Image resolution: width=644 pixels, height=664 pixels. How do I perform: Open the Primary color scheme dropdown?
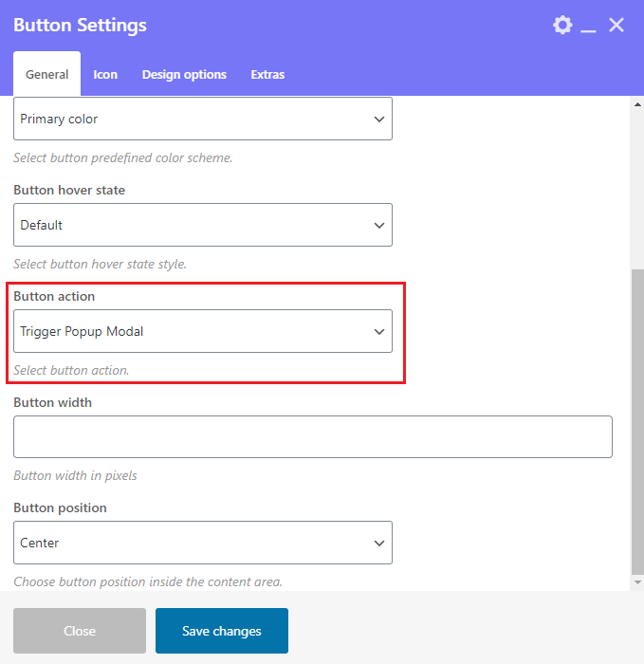tap(202, 120)
